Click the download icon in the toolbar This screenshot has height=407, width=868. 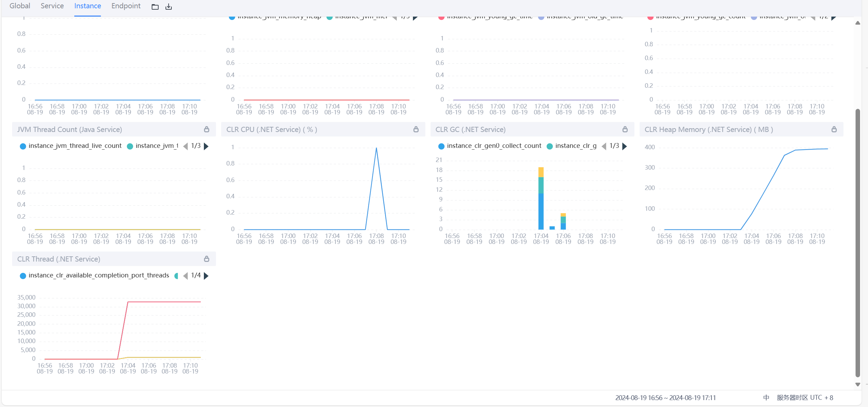169,6
